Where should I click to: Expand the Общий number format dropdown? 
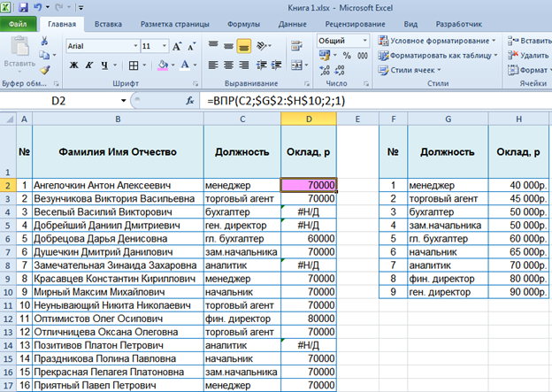(x=363, y=42)
